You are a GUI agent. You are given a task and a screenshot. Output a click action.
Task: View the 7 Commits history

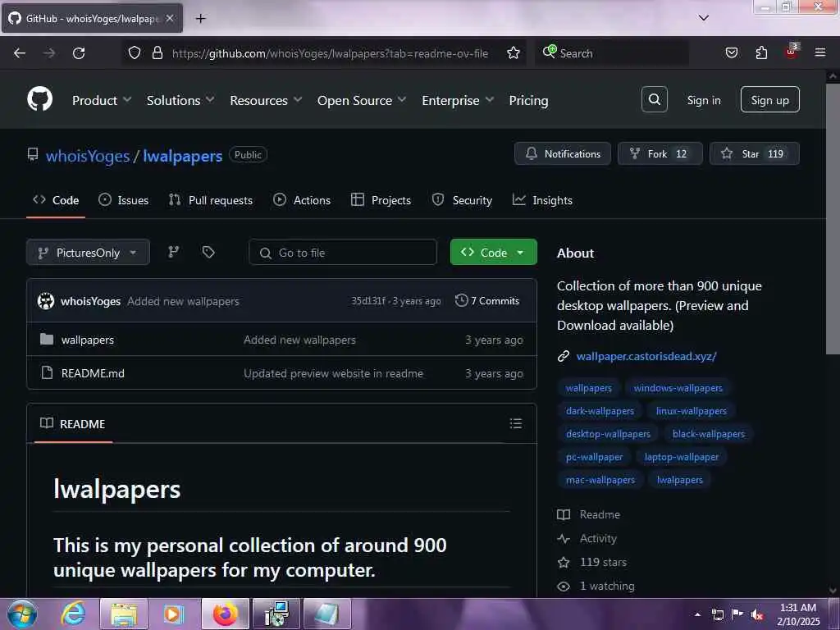tap(487, 300)
